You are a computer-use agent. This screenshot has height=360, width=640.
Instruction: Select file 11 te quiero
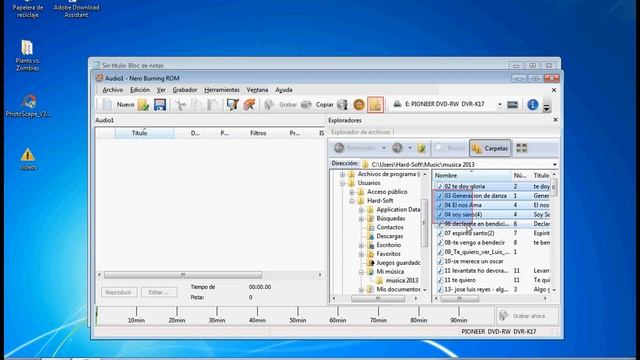[460, 280]
